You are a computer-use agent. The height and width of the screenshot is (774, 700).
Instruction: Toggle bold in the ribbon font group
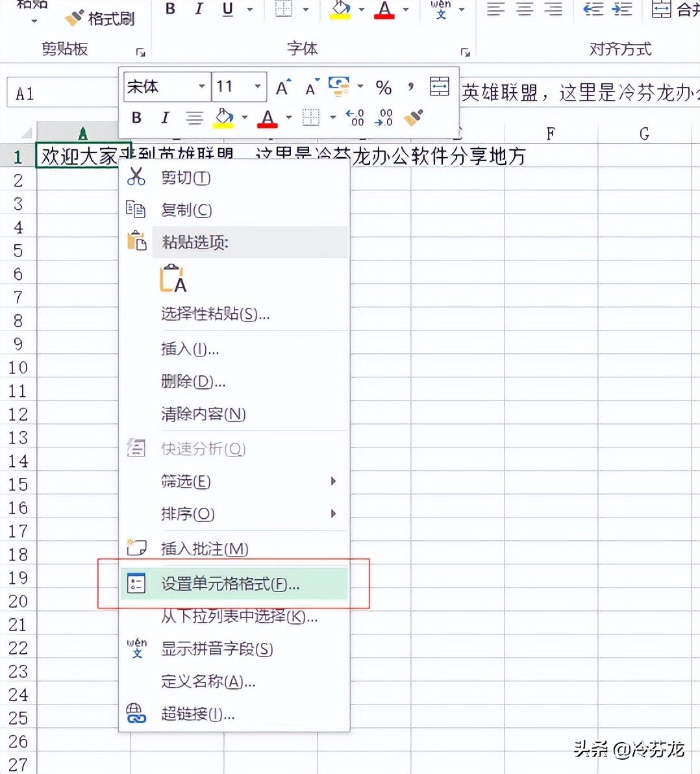[x=170, y=9]
